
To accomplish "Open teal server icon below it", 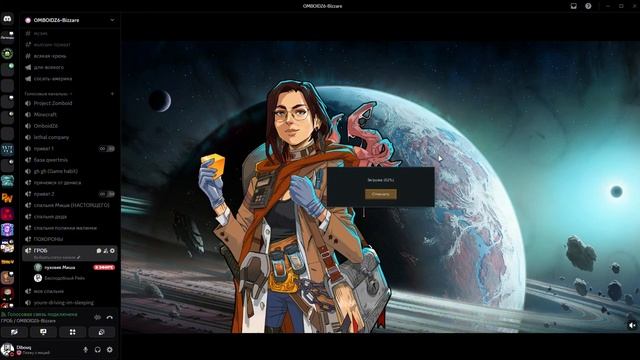I will [7, 181].
